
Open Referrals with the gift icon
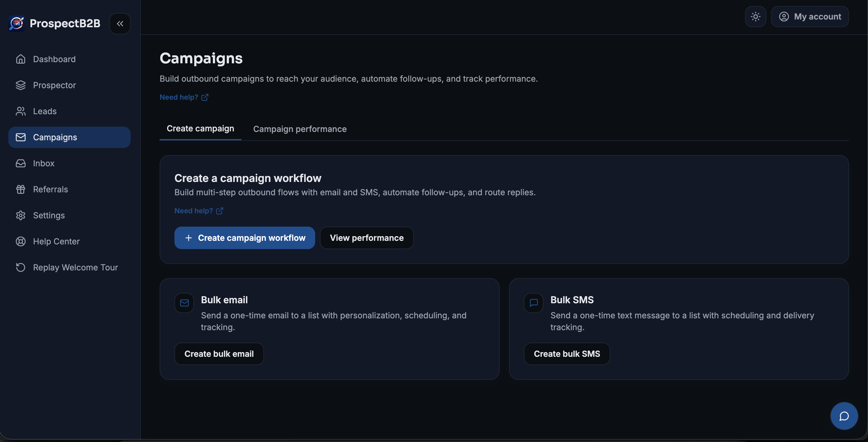[x=50, y=189]
